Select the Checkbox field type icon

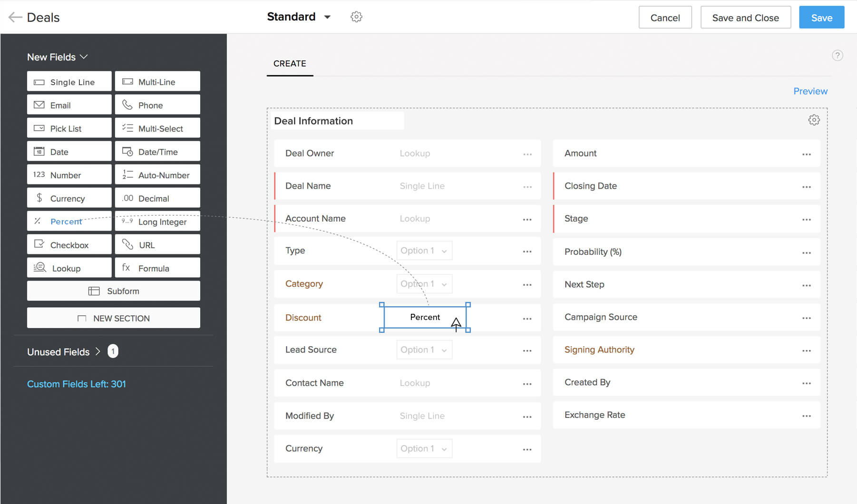pyautogui.click(x=40, y=244)
